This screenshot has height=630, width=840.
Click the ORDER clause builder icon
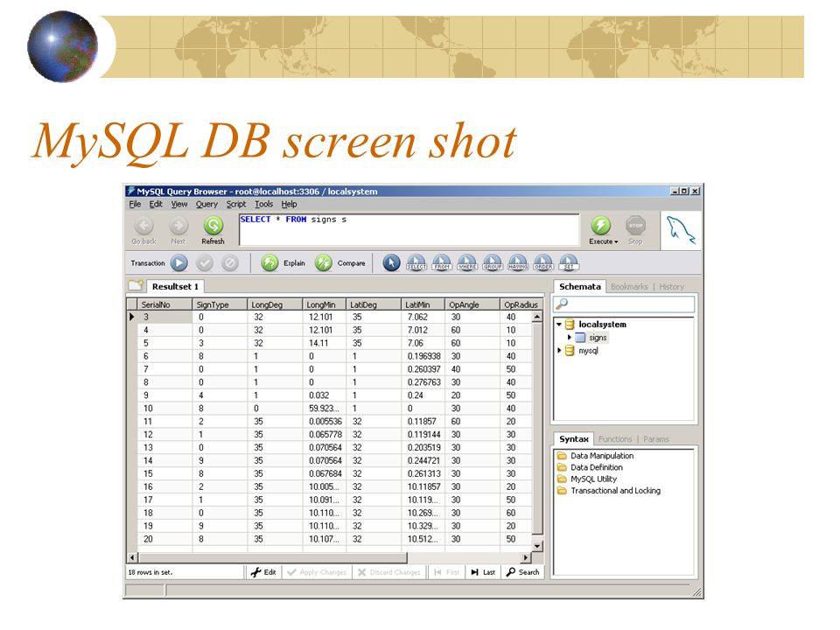point(543,263)
